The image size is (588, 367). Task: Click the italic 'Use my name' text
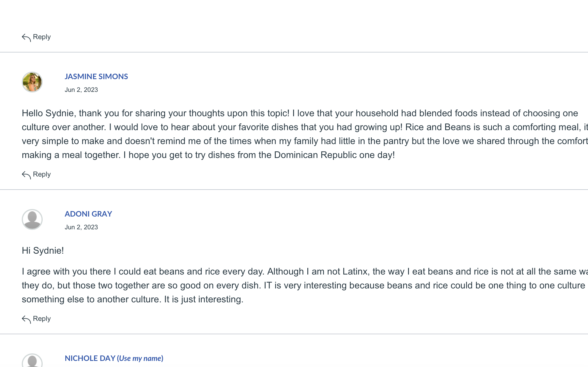coord(140,358)
